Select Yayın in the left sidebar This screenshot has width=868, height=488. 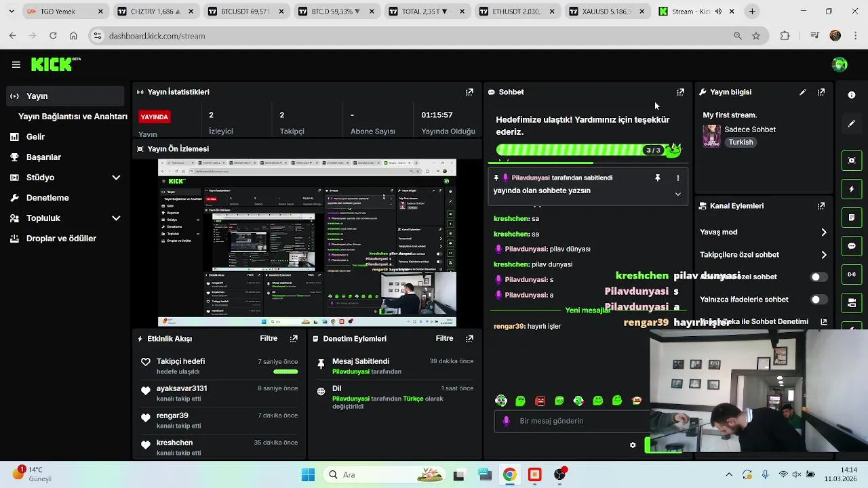click(66, 96)
